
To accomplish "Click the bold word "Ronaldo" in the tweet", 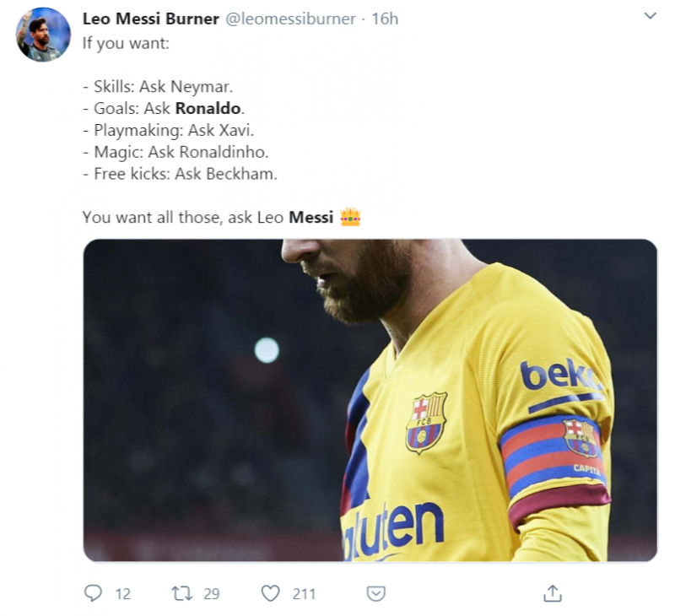I will (208, 108).
